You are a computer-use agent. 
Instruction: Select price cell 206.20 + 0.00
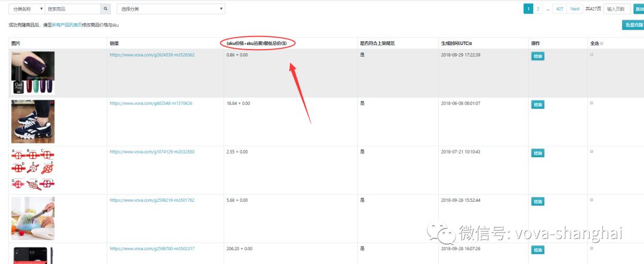240,249
